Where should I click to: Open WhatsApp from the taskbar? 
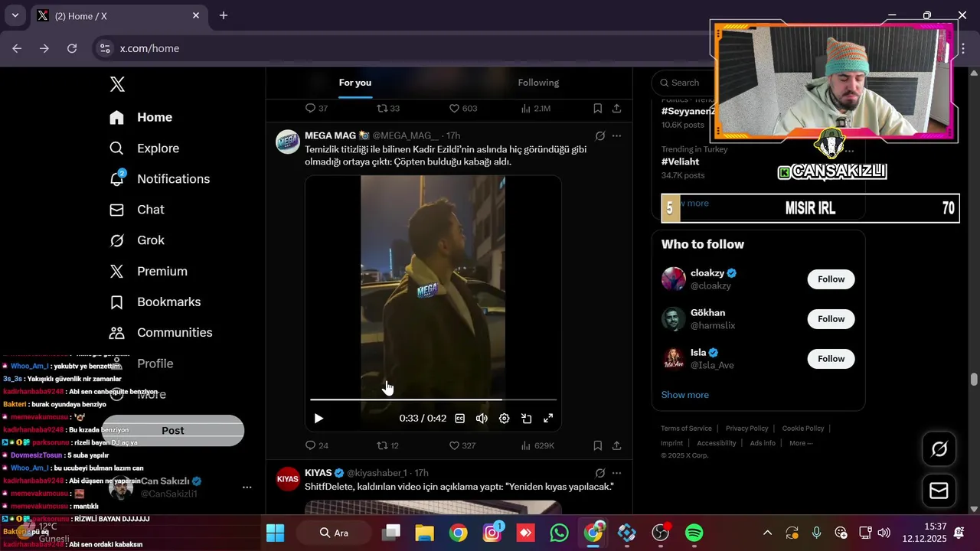click(559, 533)
